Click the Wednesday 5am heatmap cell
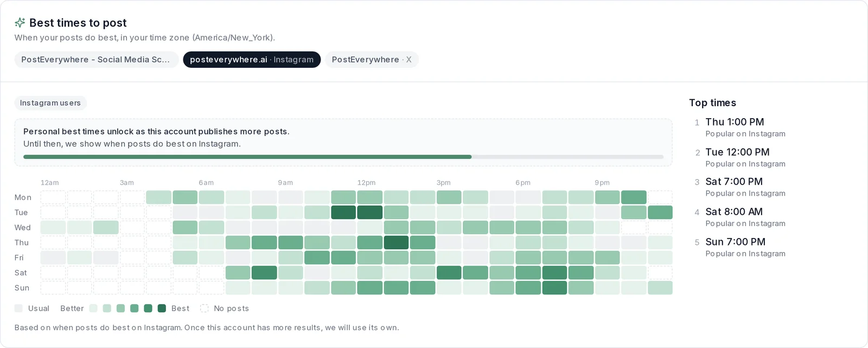 click(x=185, y=227)
